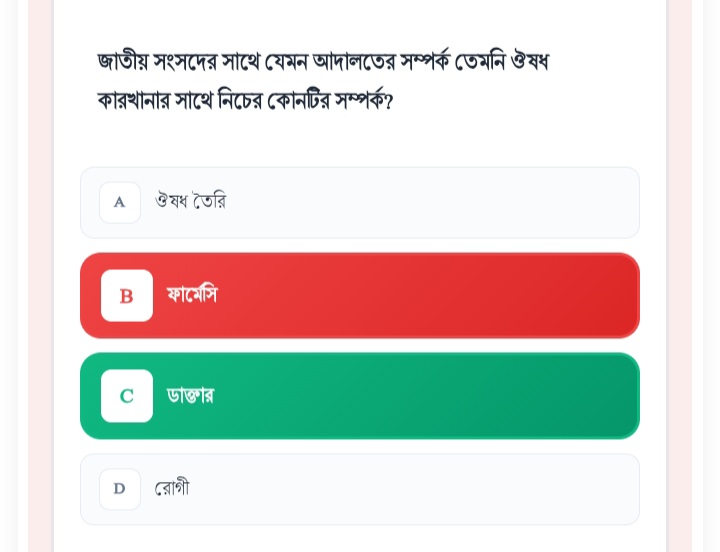Image resolution: width=720 pixels, height=552 pixels.
Task: Click the রোগী answer text
Action: (172, 489)
